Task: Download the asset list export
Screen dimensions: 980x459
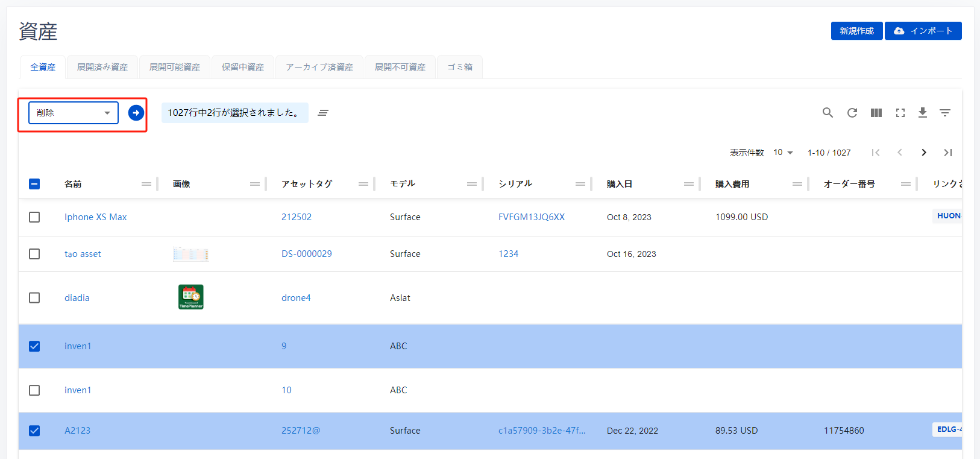Action: (922, 113)
